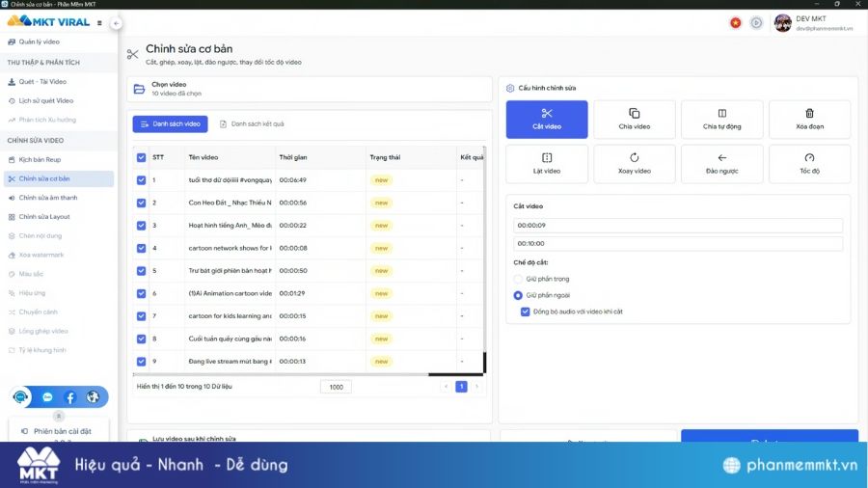Open the Tốc độ speed tool

809,164
